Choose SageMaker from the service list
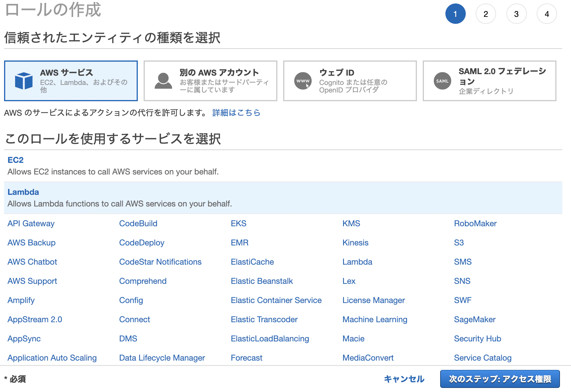 474,319
